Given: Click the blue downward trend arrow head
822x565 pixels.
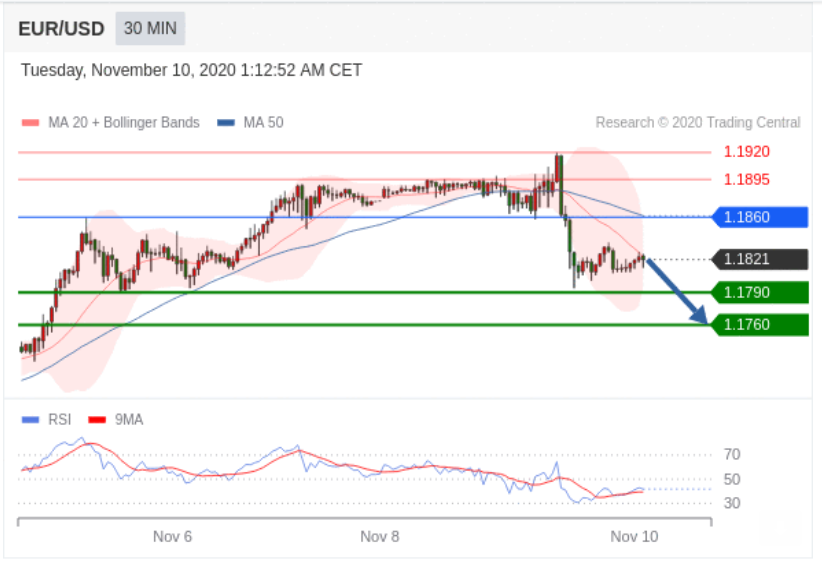Looking at the screenshot, I should (699, 316).
